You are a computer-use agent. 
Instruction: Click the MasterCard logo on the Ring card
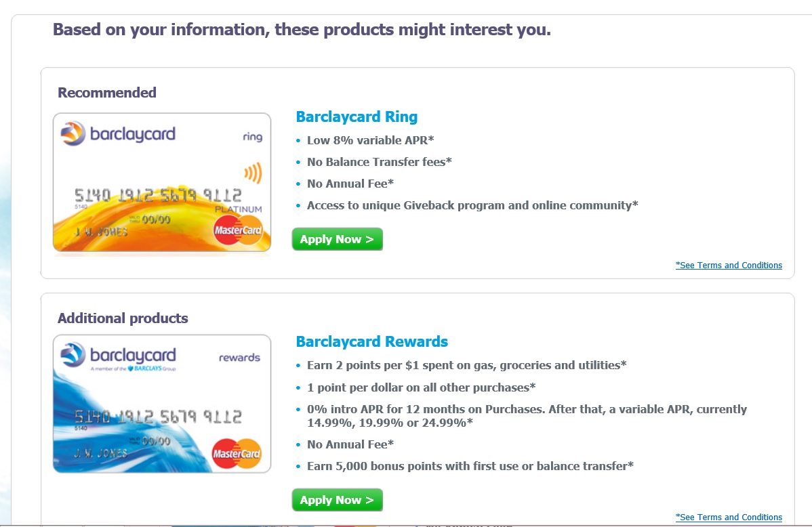pyautogui.click(x=237, y=231)
